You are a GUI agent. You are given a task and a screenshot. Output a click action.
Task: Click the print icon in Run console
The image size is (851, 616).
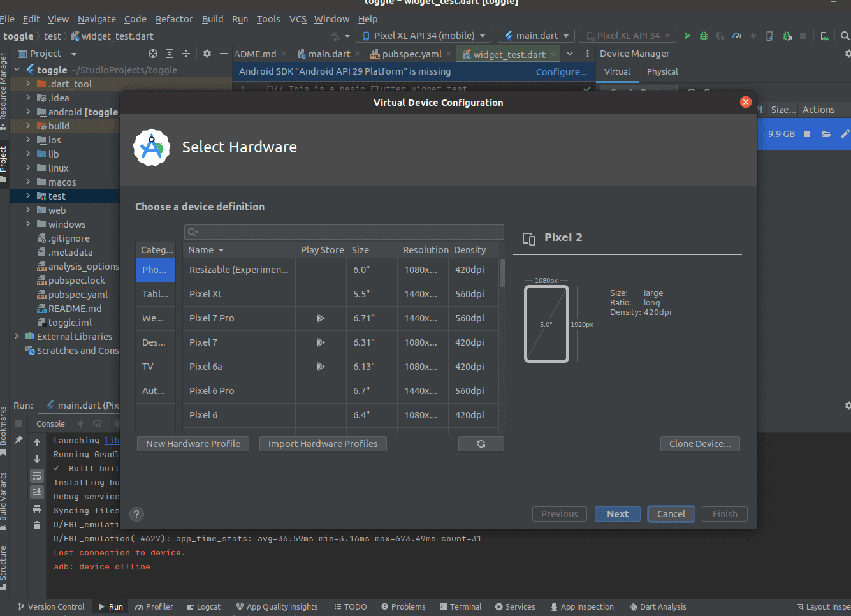[37, 509]
